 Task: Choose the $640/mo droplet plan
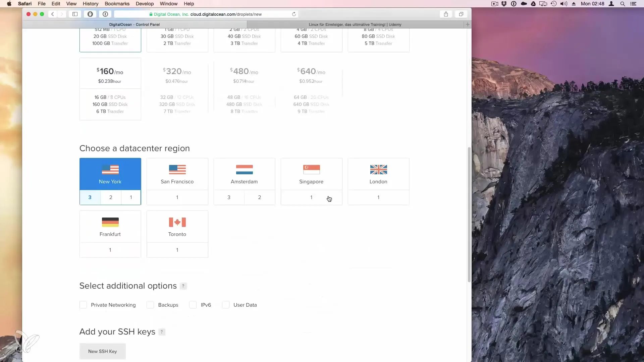[x=312, y=89]
